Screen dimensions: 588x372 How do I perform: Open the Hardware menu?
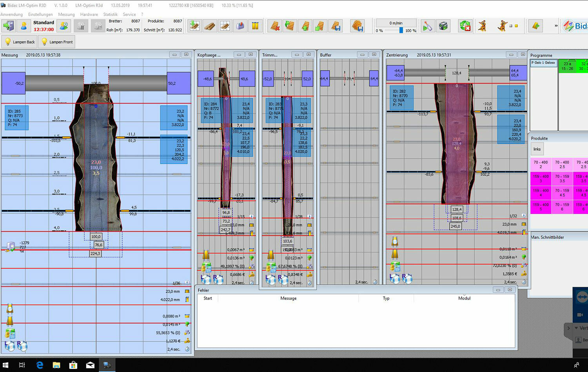point(89,14)
